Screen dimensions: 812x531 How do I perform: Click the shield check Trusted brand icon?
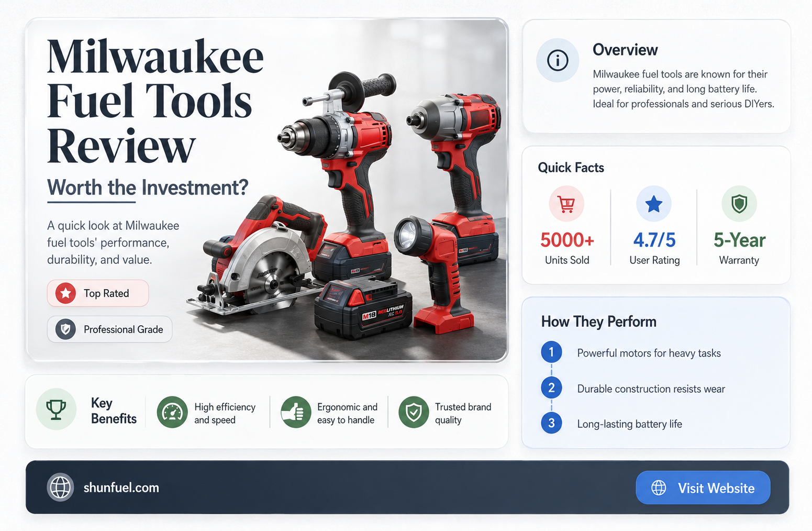[x=414, y=413]
